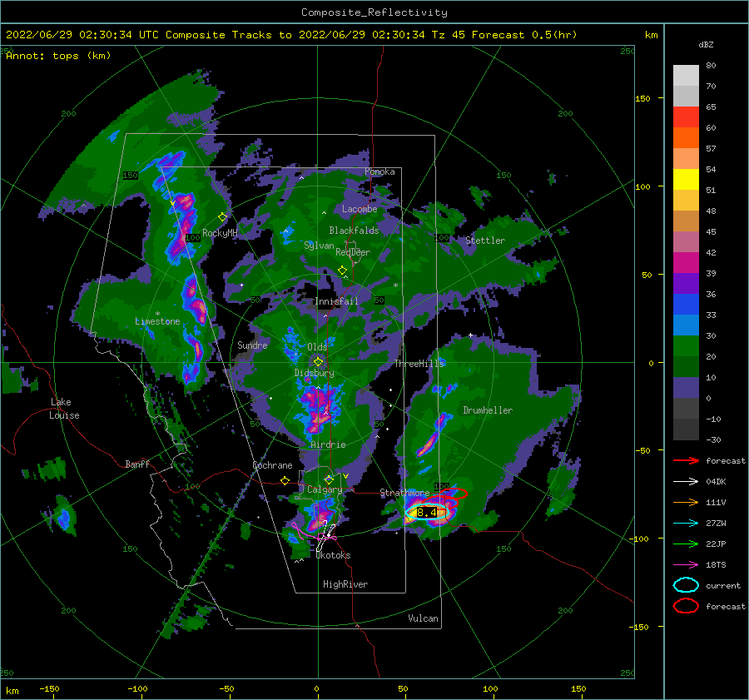This screenshot has width=749, height=700.
Task: Click the yellow diamond marker below RedDeer
Action: pyautogui.click(x=342, y=271)
